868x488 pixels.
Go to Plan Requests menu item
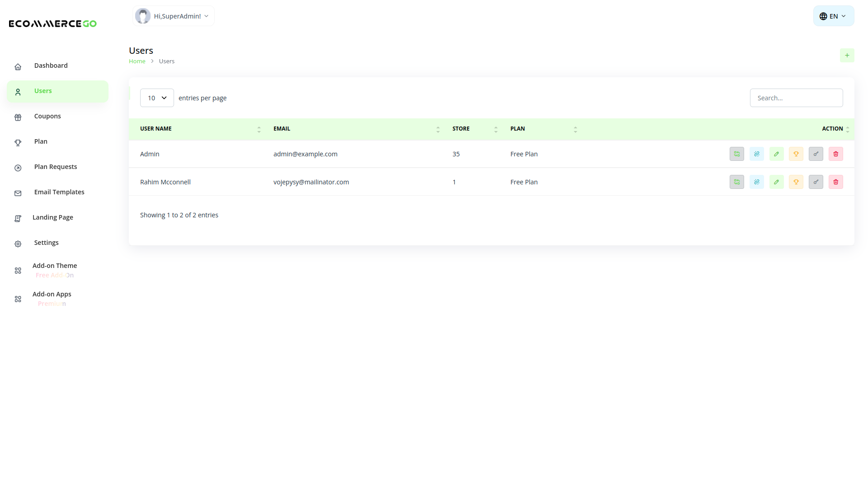pyautogui.click(x=55, y=167)
